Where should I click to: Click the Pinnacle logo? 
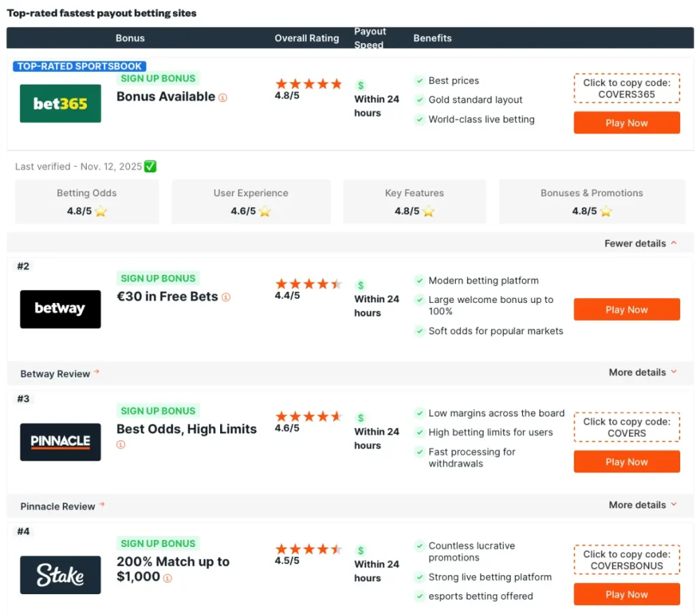pyautogui.click(x=60, y=442)
